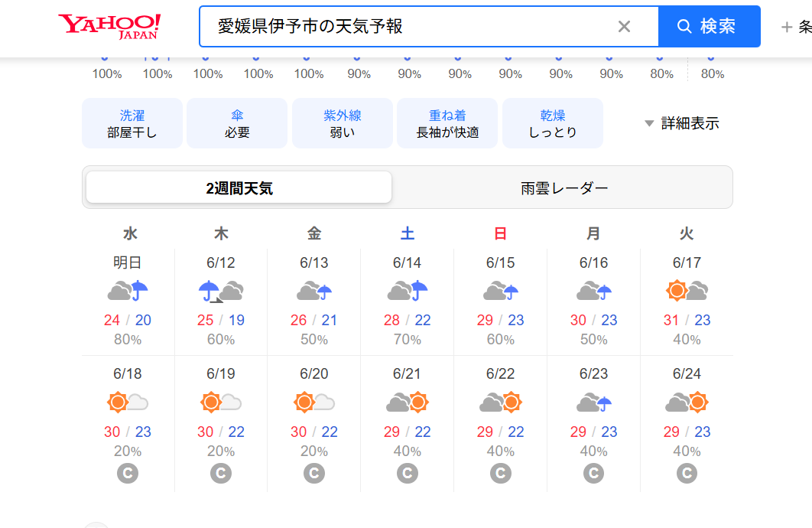The height and width of the screenshot is (528, 812).
Task: Click the 6/17 sunny-cloudy weather icon
Action: click(687, 291)
